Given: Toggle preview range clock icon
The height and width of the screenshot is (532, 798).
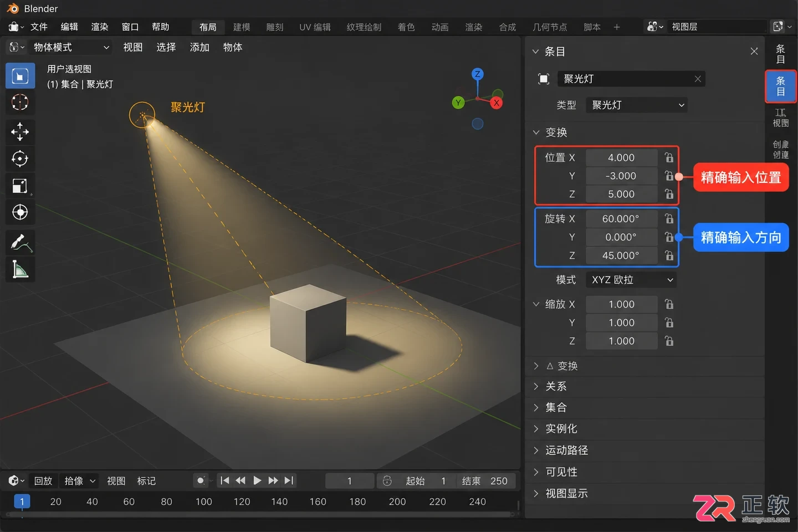Looking at the screenshot, I should coord(387,480).
